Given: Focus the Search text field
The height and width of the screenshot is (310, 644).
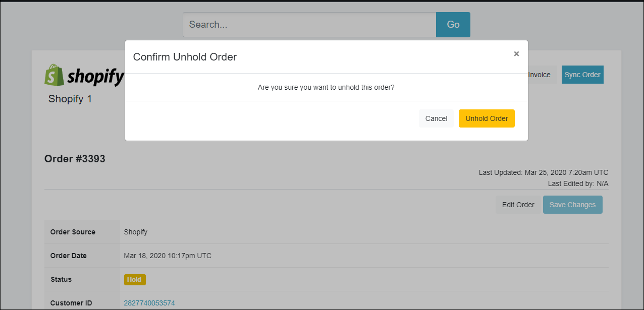Looking at the screenshot, I should click(309, 25).
